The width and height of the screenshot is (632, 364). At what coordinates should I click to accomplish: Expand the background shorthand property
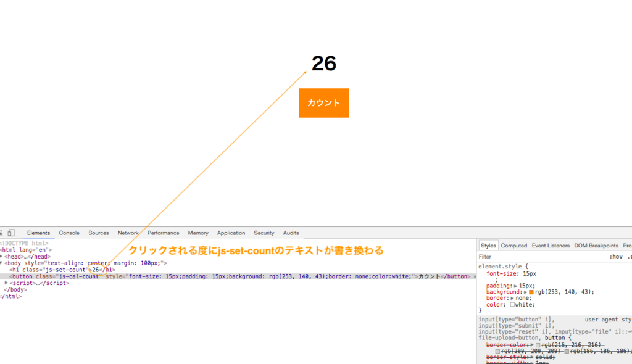pyautogui.click(x=526, y=292)
